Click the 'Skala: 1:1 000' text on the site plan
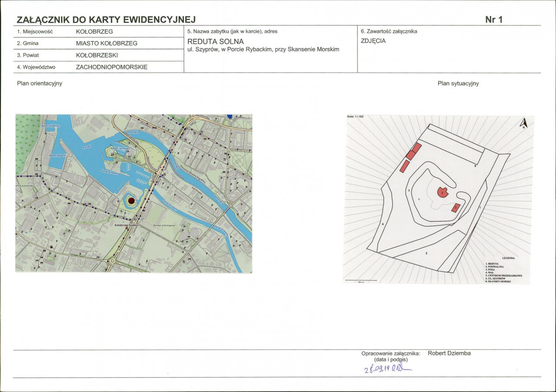This screenshot has width=556, height=392. pyautogui.click(x=355, y=117)
